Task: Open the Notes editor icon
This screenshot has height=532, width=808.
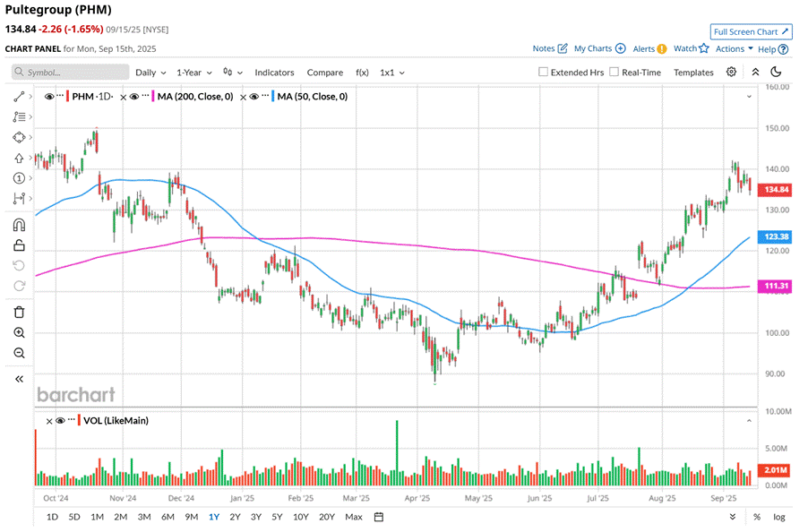Action: tap(563, 48)
